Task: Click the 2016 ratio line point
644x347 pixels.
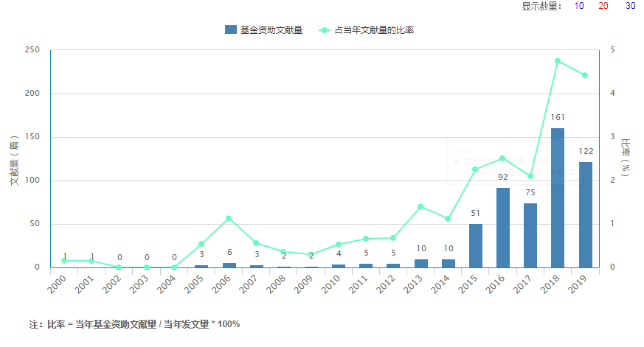Action: pos(502,158)
